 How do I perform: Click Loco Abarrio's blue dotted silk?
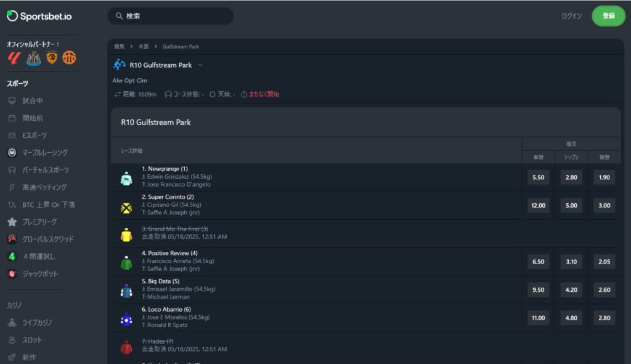coord(126,320)
